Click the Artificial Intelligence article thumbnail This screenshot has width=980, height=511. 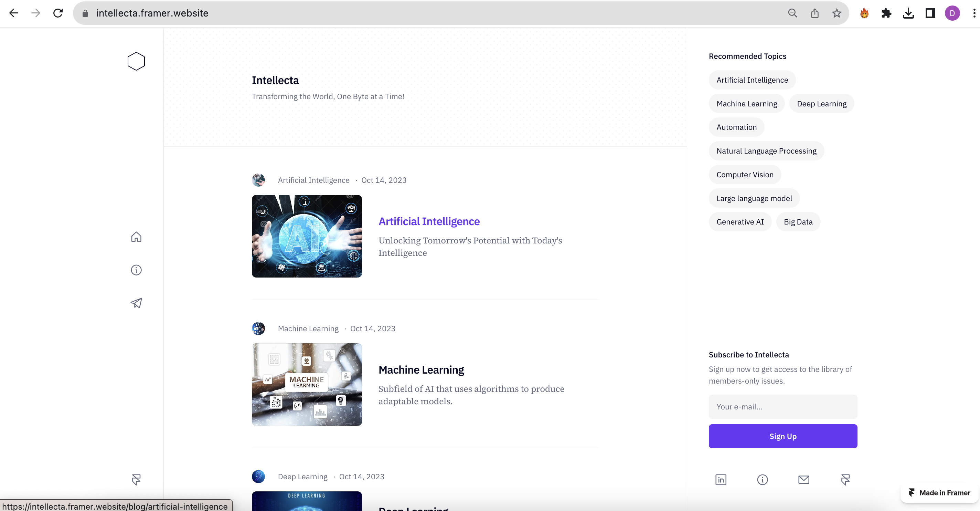tap(307, 236)
